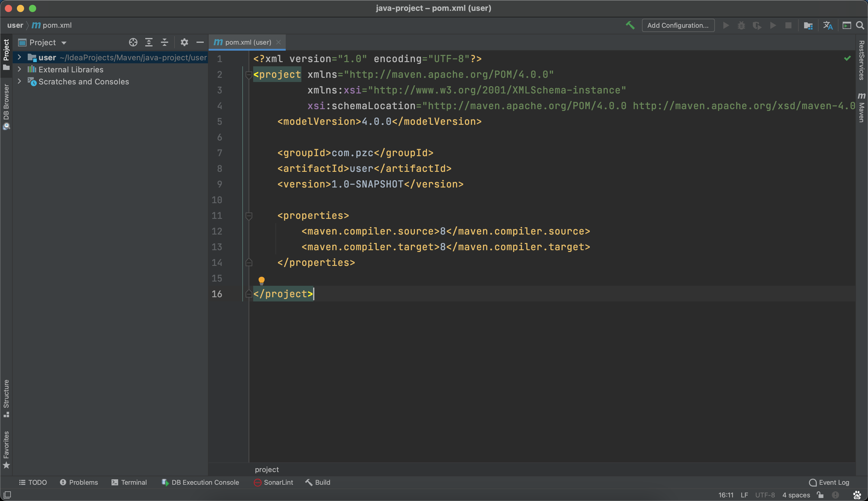
Task: Open the Event Log
Action: point(829,482)
